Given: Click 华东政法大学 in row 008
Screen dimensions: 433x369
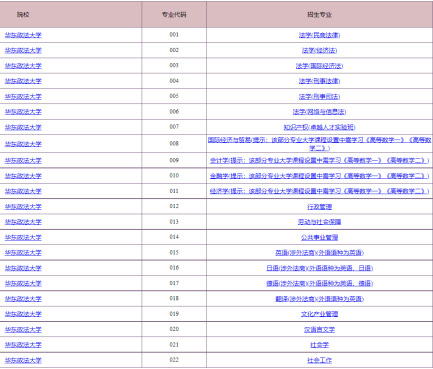Looking at the screenshot, I should pos(23,144).
